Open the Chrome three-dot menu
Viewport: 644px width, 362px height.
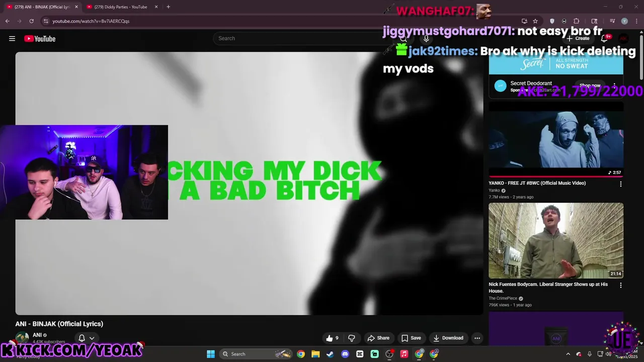coord(636,21)
